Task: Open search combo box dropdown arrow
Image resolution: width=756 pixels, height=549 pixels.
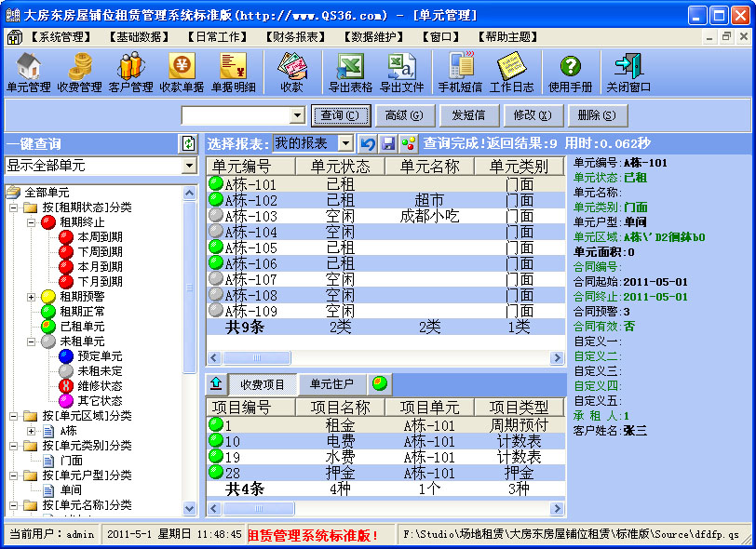Action: point(298,115)
